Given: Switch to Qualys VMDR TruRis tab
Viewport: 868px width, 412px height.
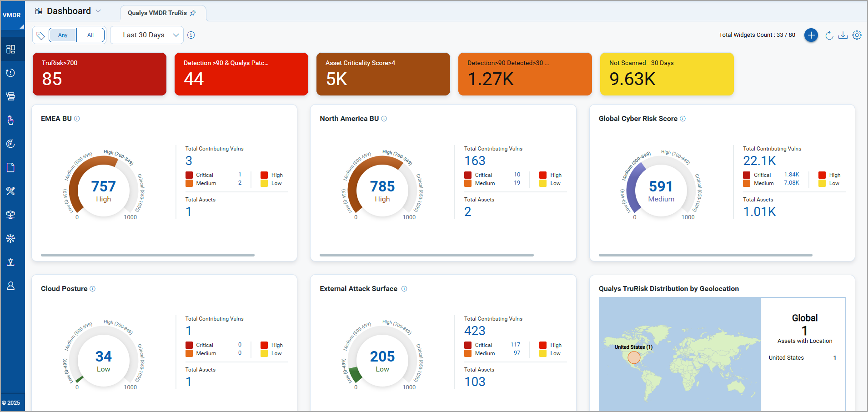Looking at the screenshot, I should pos(157,13).
